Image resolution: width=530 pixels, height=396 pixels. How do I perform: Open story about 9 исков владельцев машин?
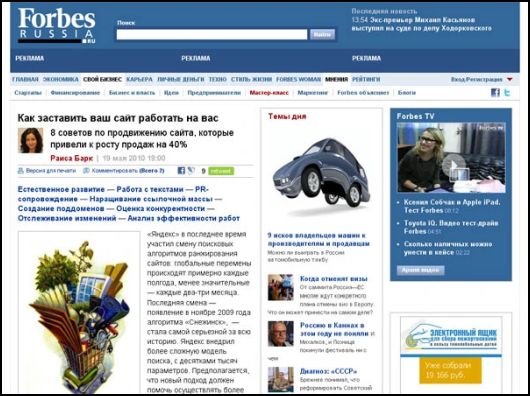[319, 240]
